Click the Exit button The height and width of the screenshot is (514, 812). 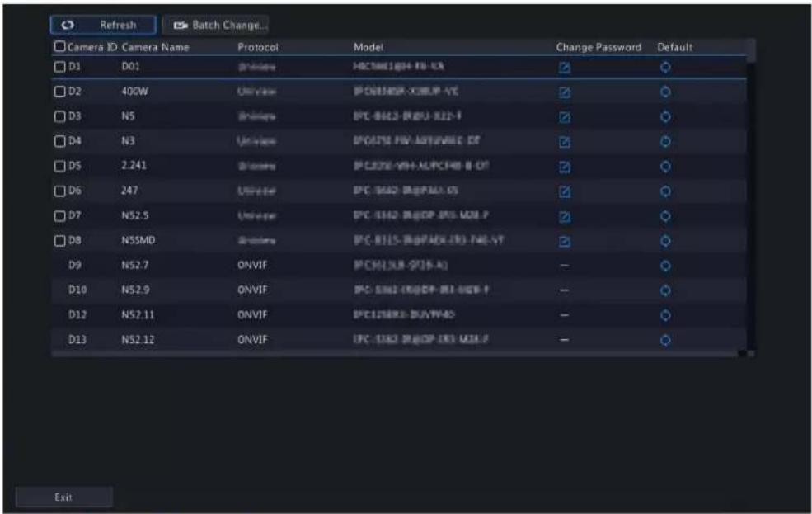(x=63, y=497)
